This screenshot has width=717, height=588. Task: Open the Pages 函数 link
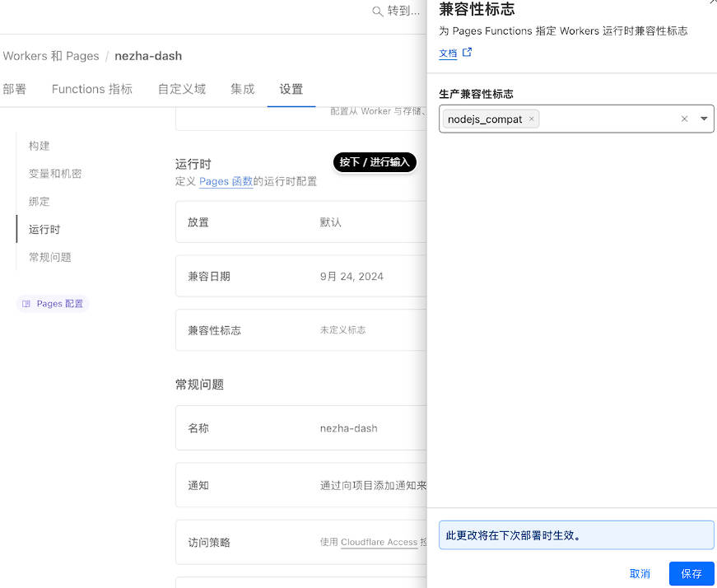click(x=226, y=182)
